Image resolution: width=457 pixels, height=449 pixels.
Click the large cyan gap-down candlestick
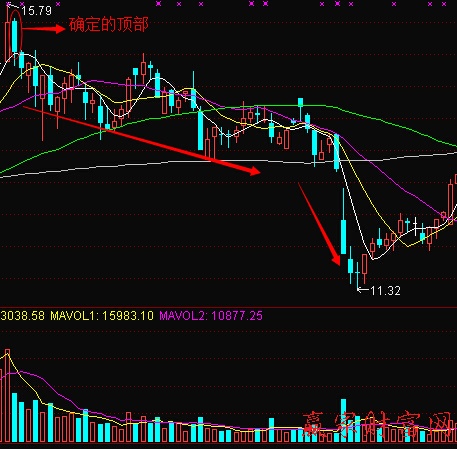coord(343,237)
